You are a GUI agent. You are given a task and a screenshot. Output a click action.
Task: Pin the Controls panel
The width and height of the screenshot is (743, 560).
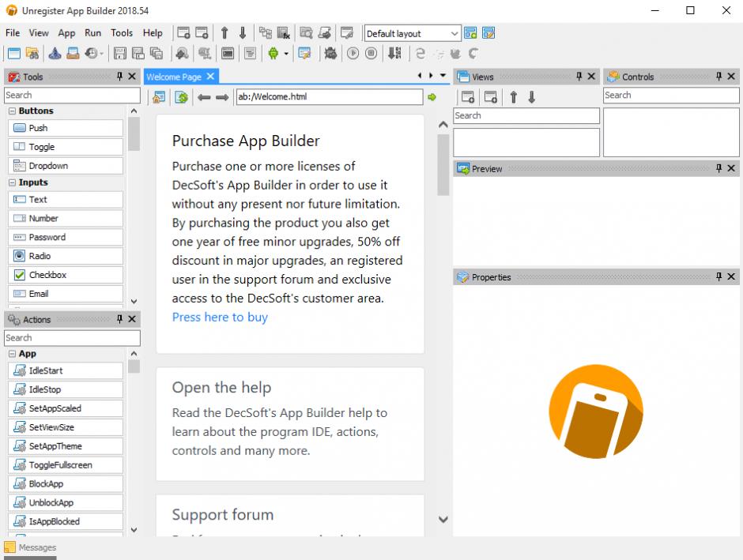point(718,76)
